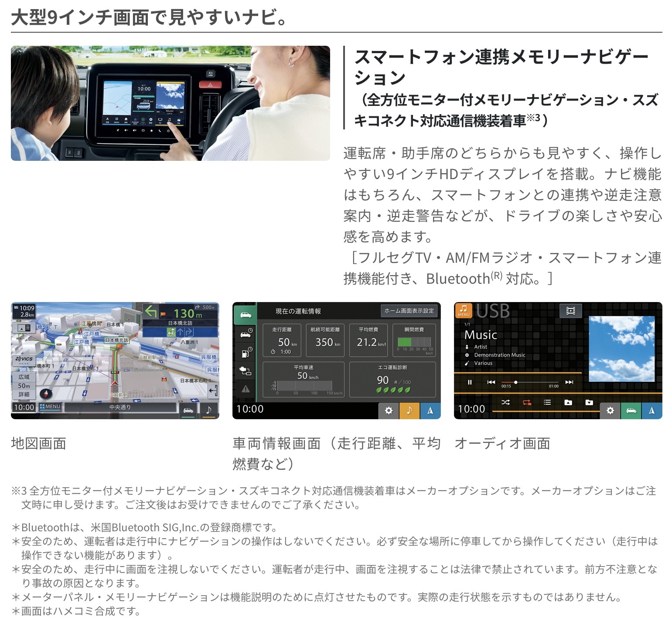Tap the map view mode switch icon
Viewport: 672px width, 628px height.
(x=24, y=328)
